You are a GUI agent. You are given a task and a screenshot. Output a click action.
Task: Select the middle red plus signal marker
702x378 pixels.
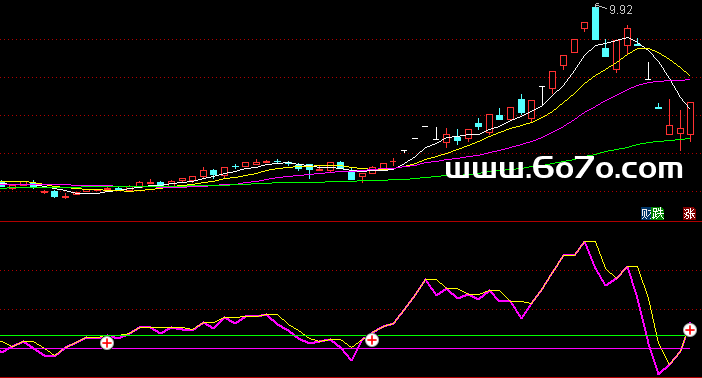click(372, 340)
